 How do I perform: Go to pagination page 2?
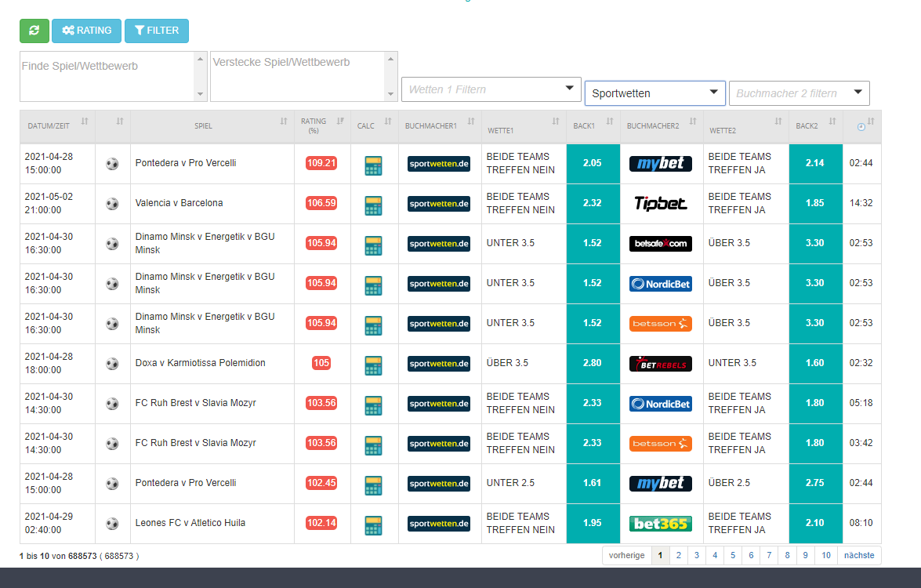pyautogui.click(x=679, y=555)
